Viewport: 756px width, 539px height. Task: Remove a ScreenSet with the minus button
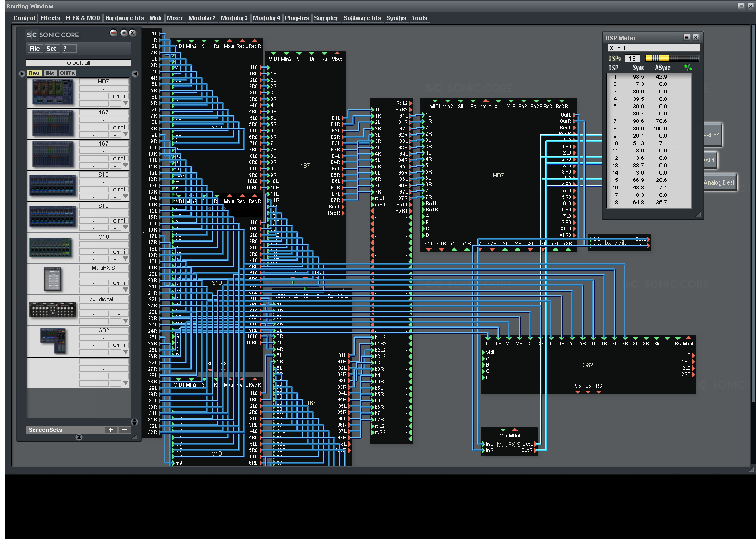point(125,430)
